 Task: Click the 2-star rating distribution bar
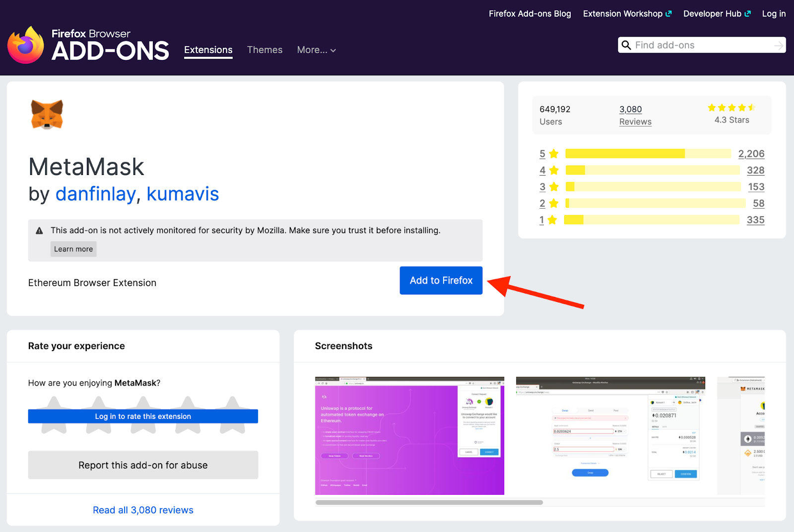(x=656, y=203)
